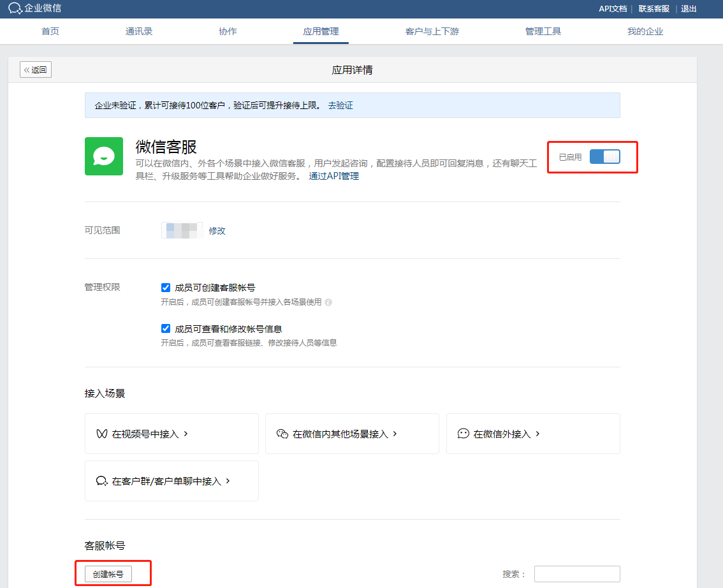Click the 企业微信 logo icon
Viewport: 723px width, 588px height.
point(15,8)
